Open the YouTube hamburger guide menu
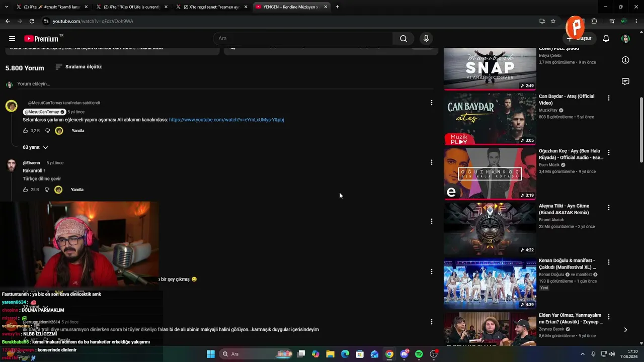The image size is (644, 362). click(x=12, y=39)
